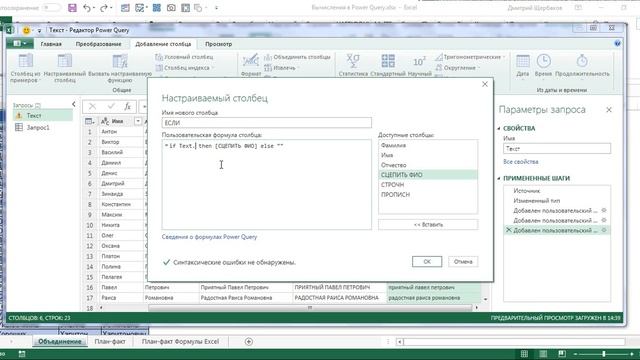Image resolution: width=640 pixels, height=360 pixels.
Task: Open the Power Query formulas info link
Action: point(209,237)
